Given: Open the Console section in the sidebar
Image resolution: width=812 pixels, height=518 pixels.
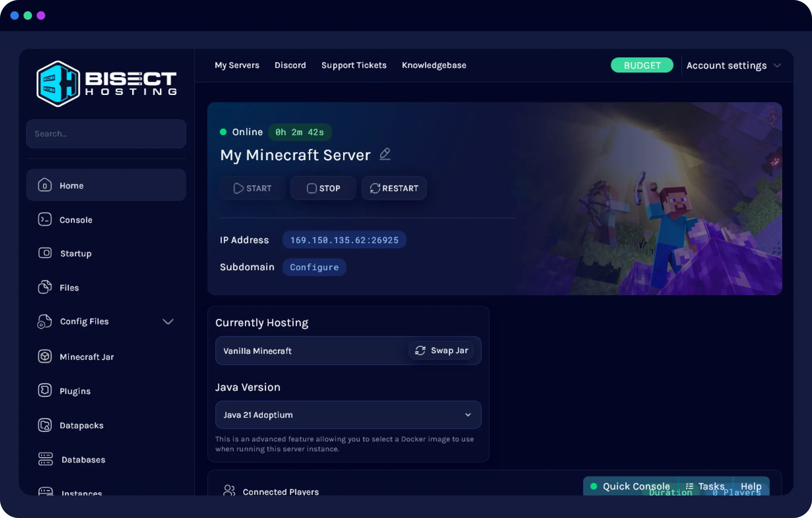Looking at the screenshot, I should point(45,219).
